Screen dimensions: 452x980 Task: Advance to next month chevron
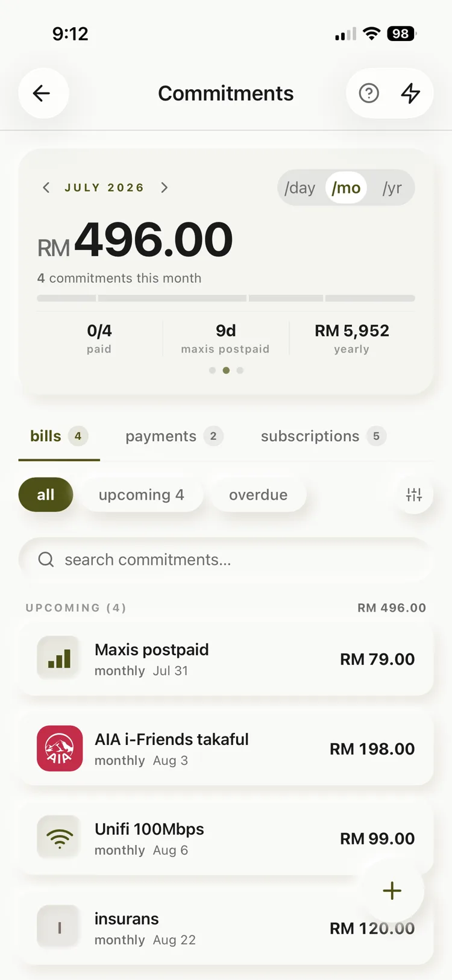164,187
